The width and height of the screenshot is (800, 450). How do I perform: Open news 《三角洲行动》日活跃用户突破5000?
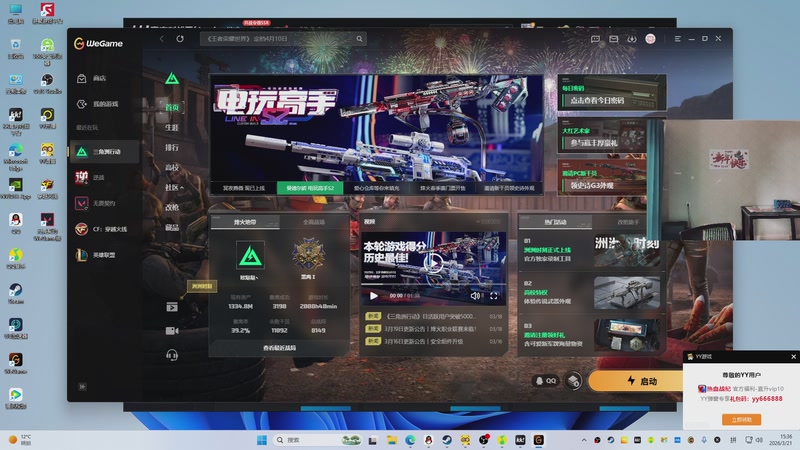pyautogui.click(x=434, y=316)
